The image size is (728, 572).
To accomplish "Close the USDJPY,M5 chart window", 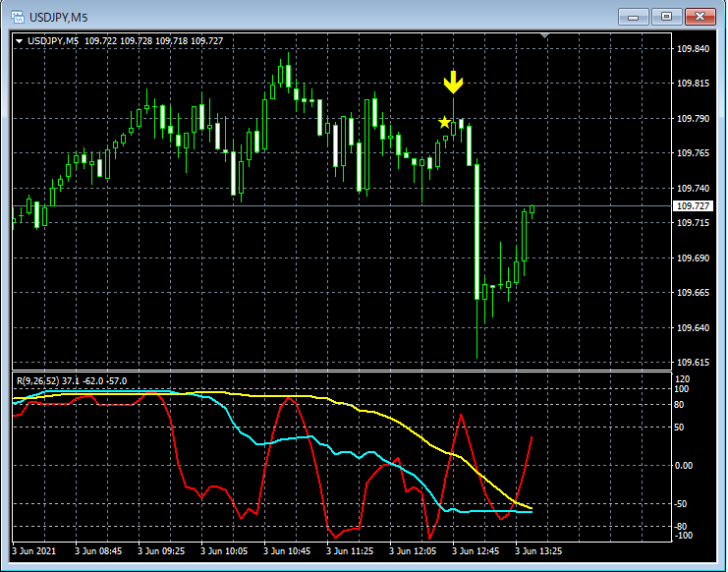I will [700, 17].
